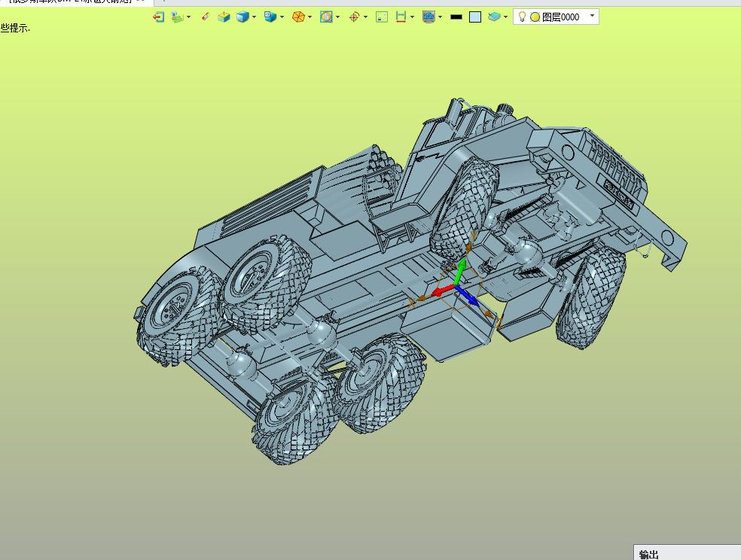The width and height of the screenshot is (741, 560).
Task: Click the red crosshair target icon
Action: pos(354,17)
